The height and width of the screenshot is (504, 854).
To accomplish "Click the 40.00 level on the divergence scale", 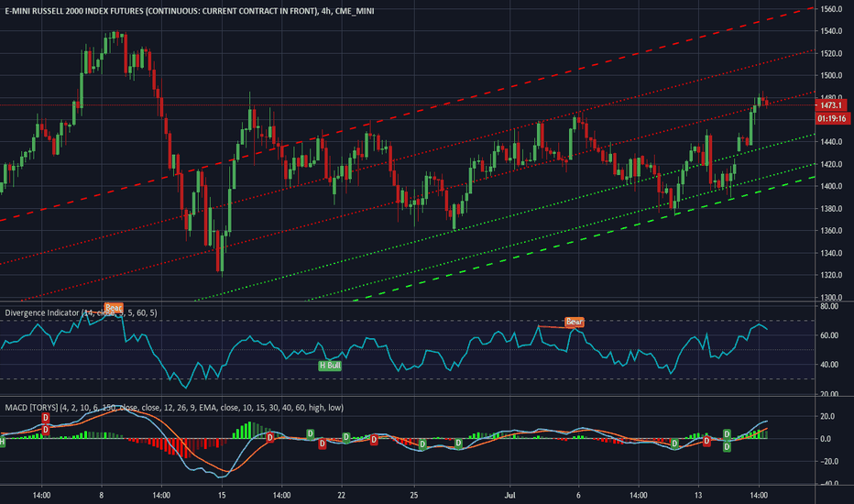I will [829, 365].
